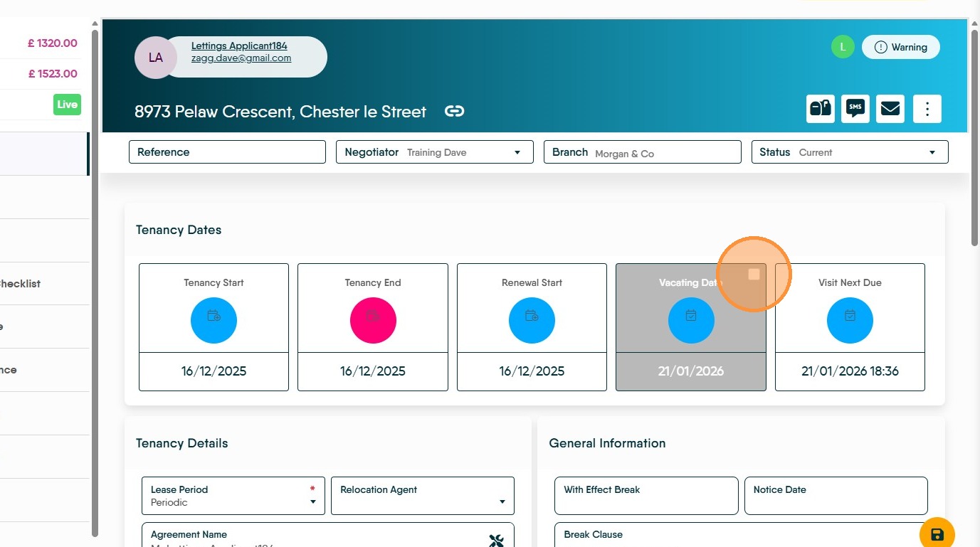980x547 pixels.
Task: Click the link icon beside the property address
Action: coord(454,111)
